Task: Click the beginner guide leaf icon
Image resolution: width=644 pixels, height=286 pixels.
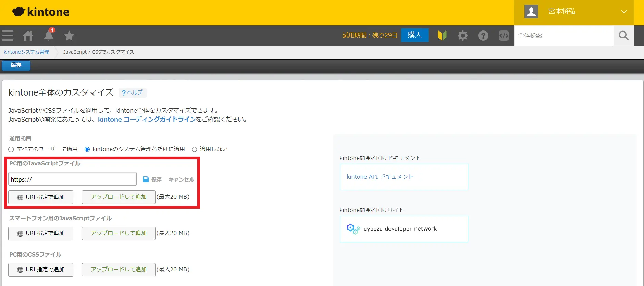Action: (442, 36)
